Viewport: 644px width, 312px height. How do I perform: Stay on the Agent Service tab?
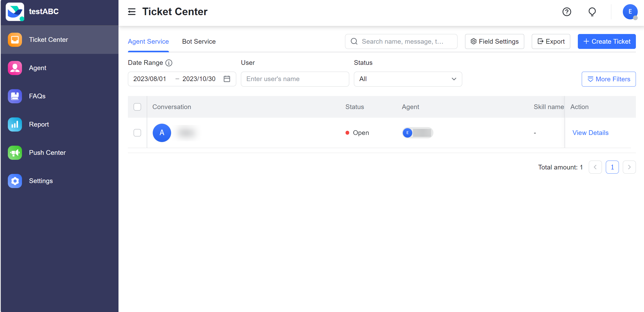pos(148,41)
